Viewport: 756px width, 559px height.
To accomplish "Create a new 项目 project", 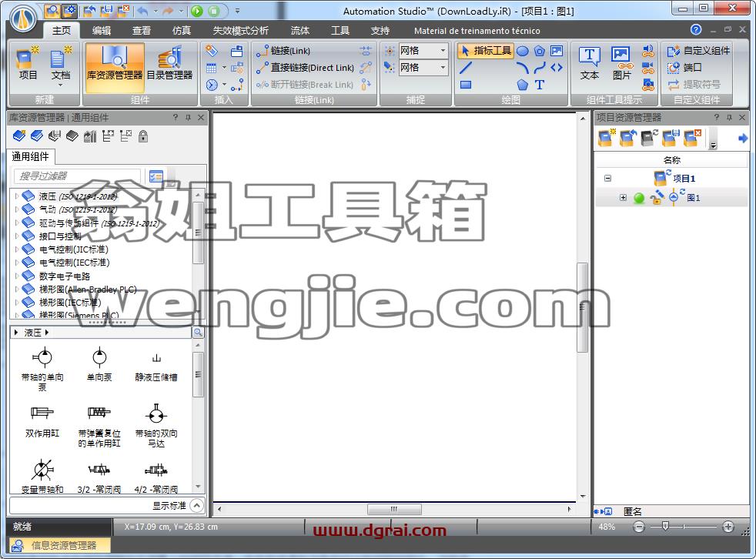I will pos(28,63).
